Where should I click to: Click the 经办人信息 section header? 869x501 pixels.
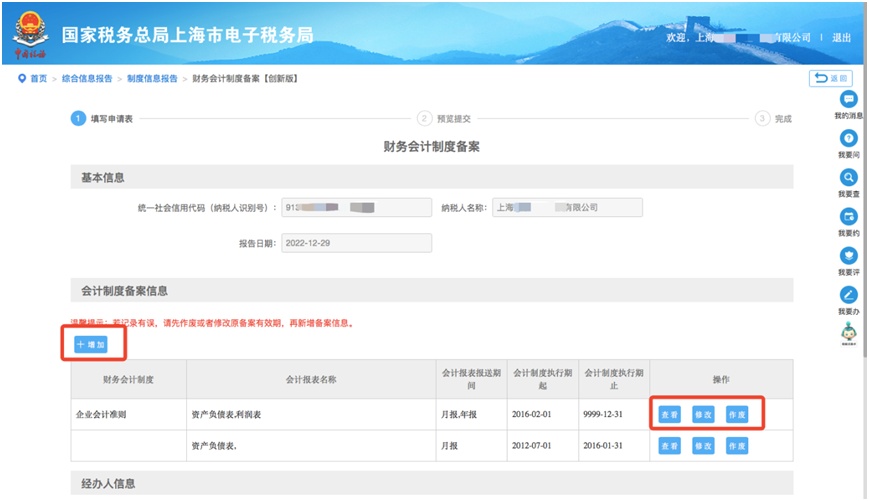click(x=432, y=483)
